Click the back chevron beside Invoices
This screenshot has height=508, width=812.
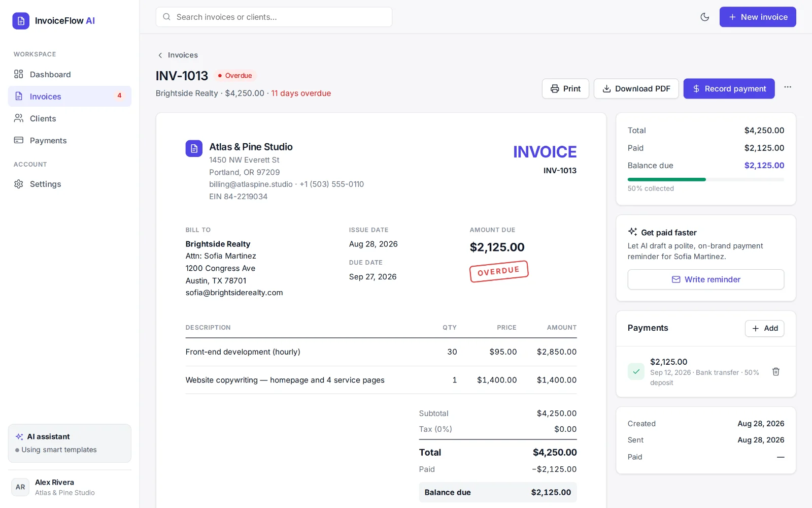tap(160, 55)
